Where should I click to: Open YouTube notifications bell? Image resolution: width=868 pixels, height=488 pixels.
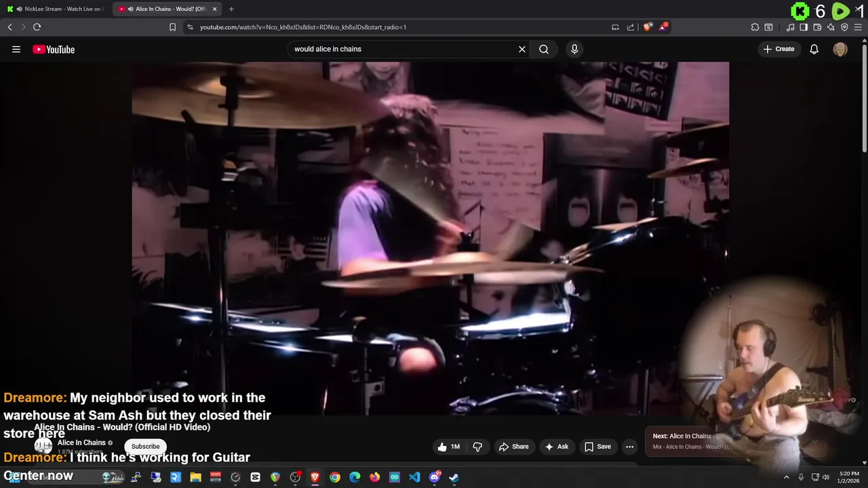tap(814, 49)
